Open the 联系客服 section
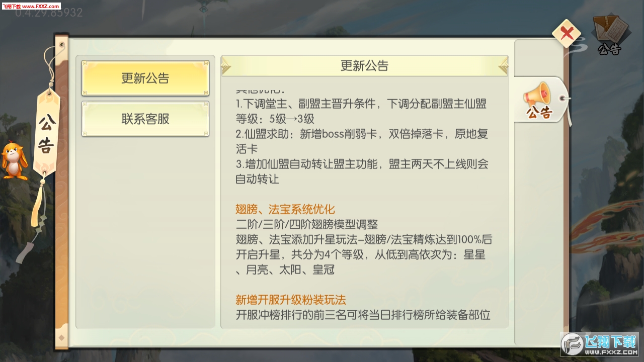 (x=145, y=119)
